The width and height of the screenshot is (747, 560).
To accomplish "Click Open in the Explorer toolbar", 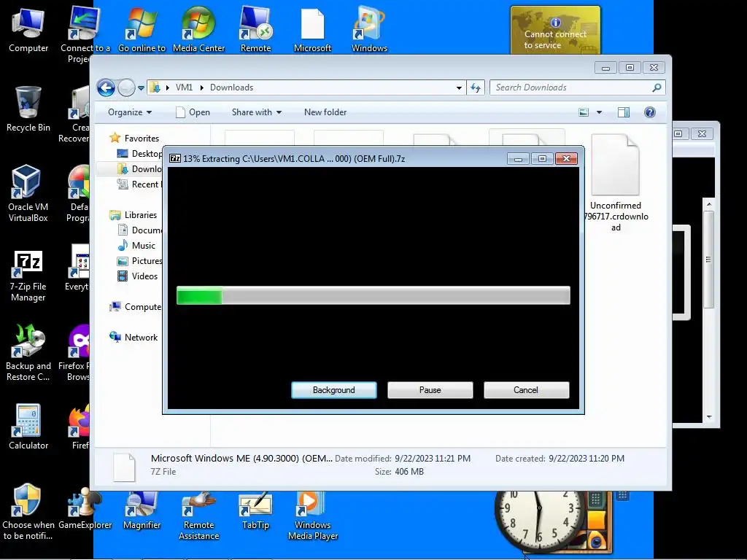I will point(193,112).
